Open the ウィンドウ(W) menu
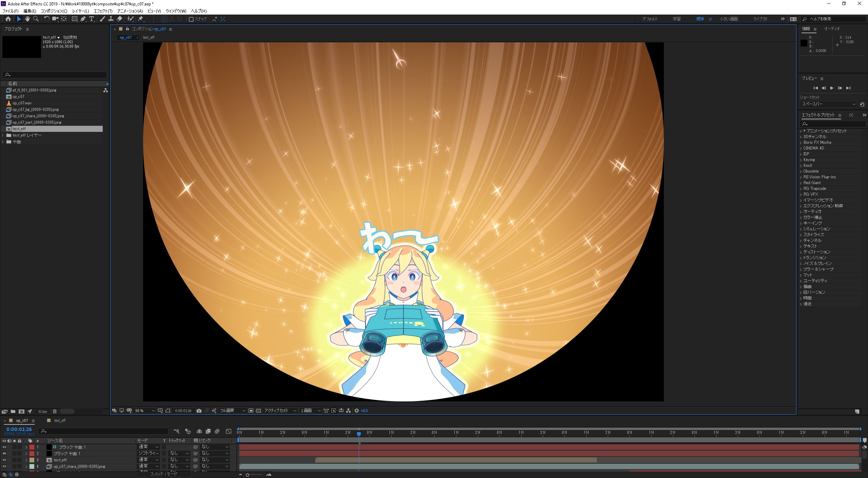This screenshot has height=478, width=868. tap(176, 11)
